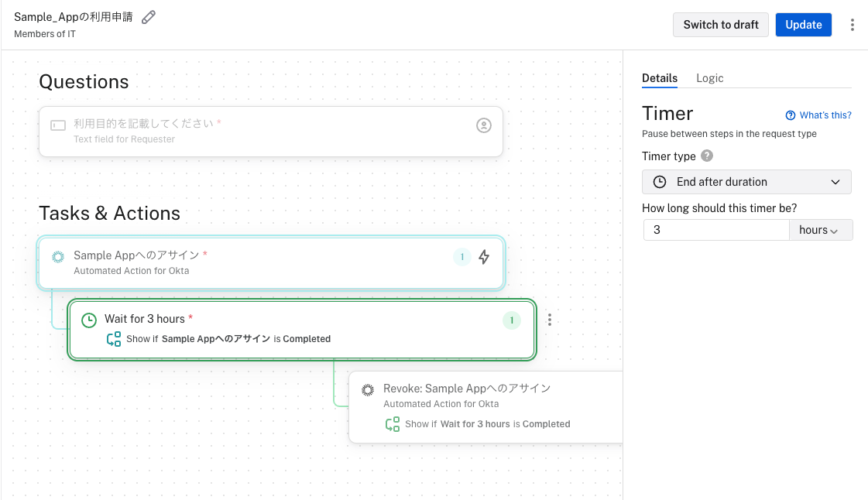868x500 pixels.
Task: Open the hours unit dropdown
Action: click(820, 229)
